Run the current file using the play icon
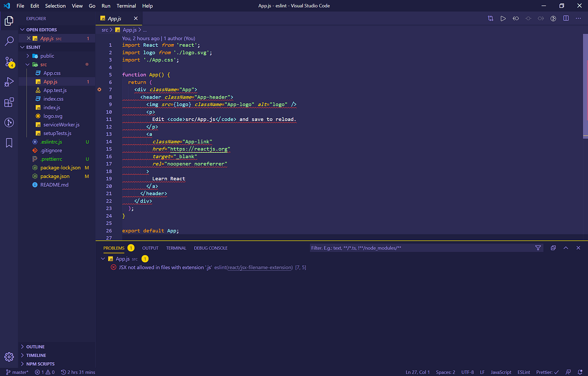Viewport: 588px width, 376px height. coord(503,18)
